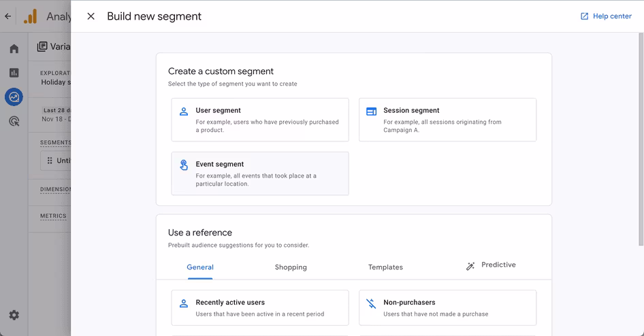Click the General tab

pyautogui.click(x=200, y=267)
